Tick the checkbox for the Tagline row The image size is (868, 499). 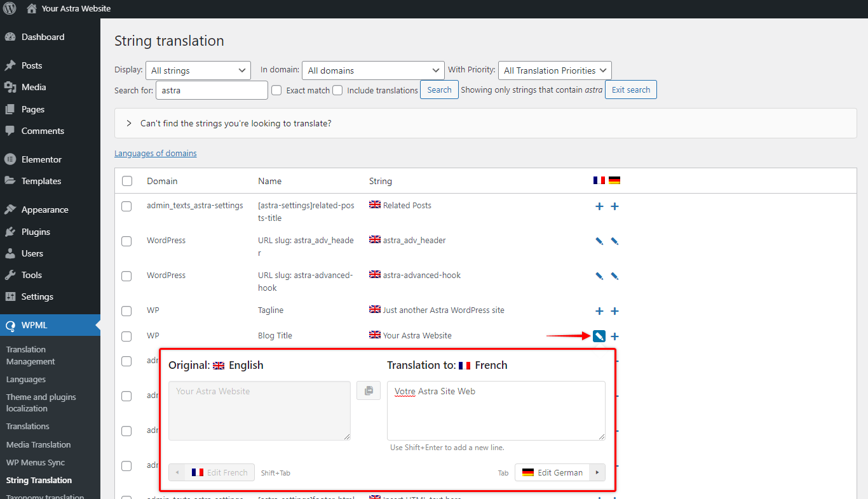(x=126, y=311)
